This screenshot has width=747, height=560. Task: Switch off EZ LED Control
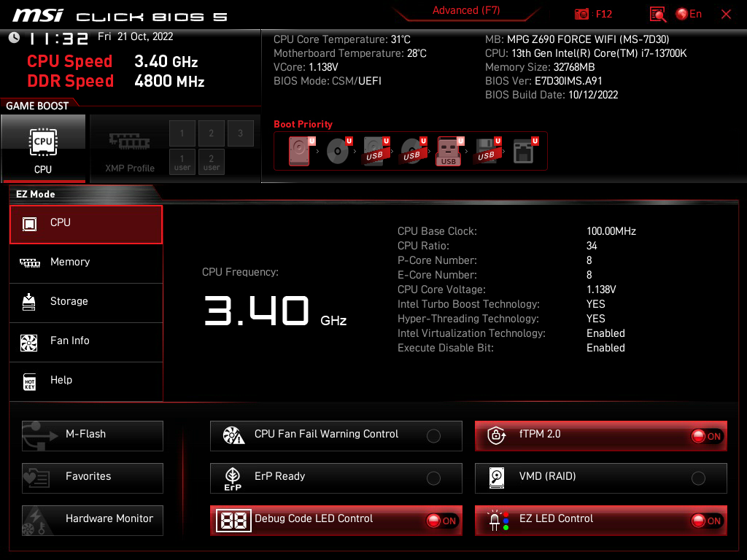coord(706,521)
